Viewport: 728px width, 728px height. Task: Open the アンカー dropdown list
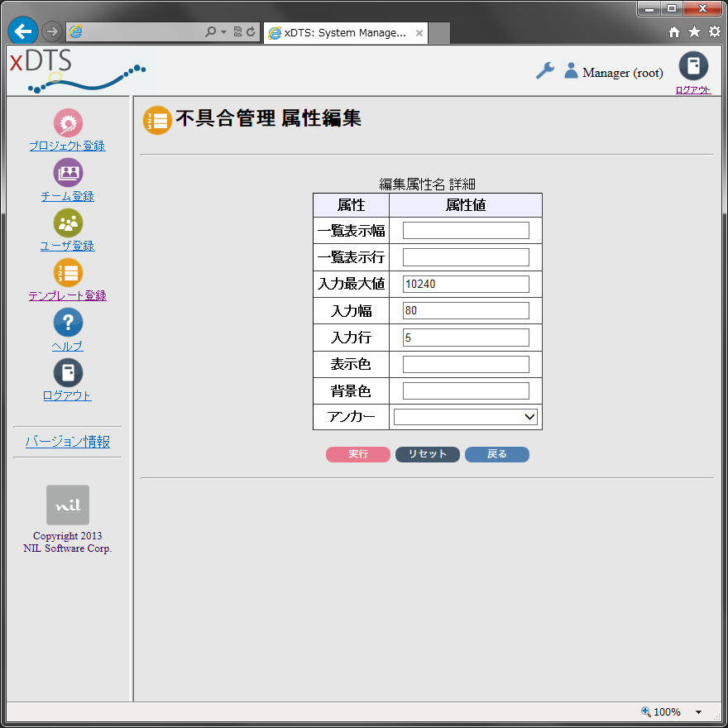coord(465,416)
